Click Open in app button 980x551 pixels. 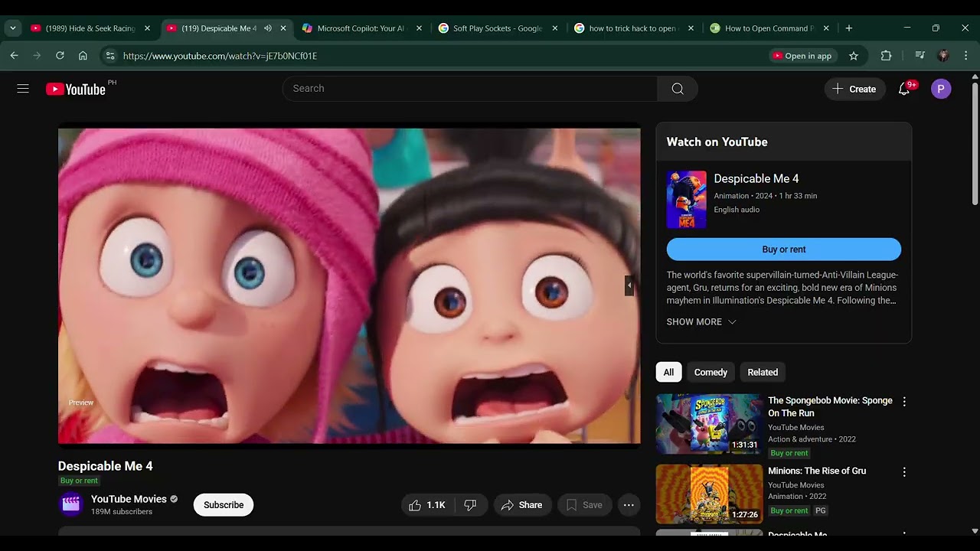click(802, 56)
